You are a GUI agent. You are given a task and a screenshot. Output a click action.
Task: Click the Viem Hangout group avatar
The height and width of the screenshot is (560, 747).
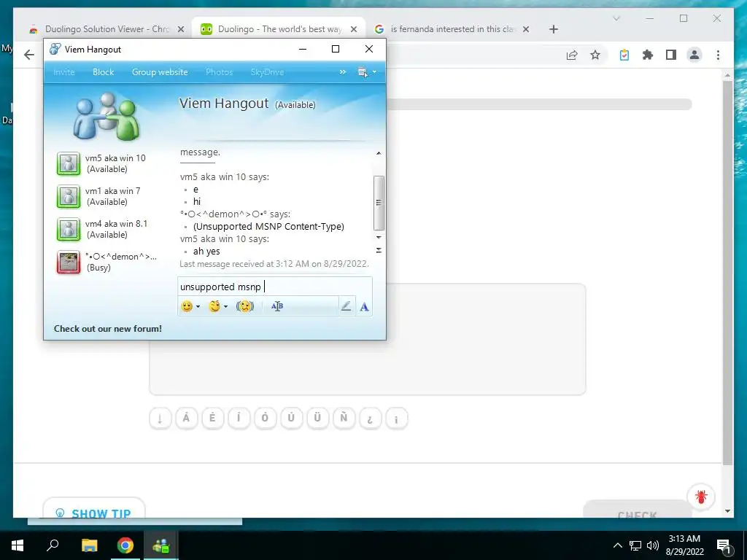(107, 116)
